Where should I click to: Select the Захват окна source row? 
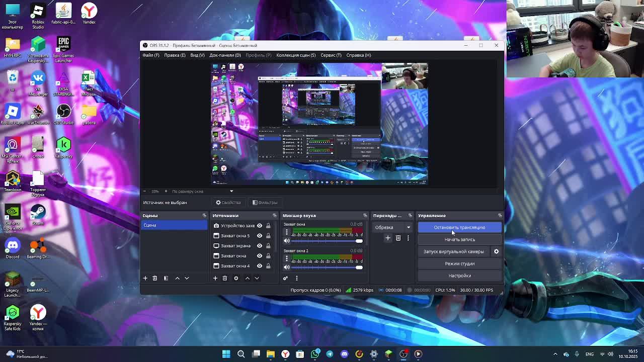click(243, 256)
